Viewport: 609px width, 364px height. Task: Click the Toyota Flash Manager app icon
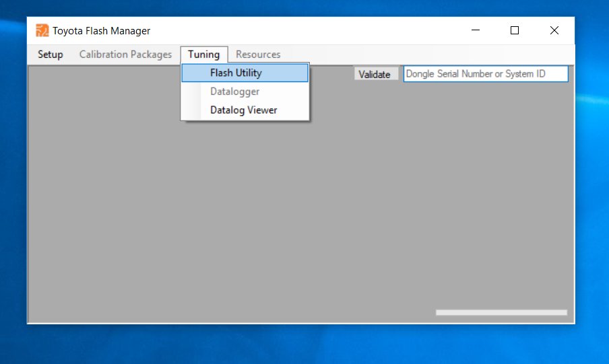(42, 30)
